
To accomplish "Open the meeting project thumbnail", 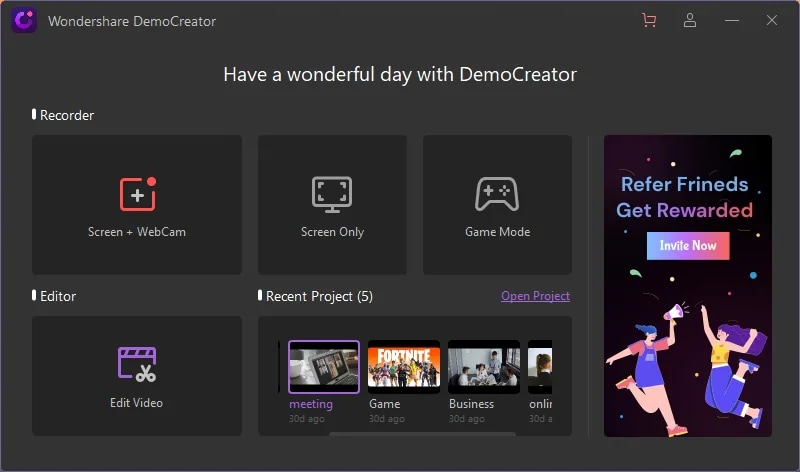I will tap(324, 367).
